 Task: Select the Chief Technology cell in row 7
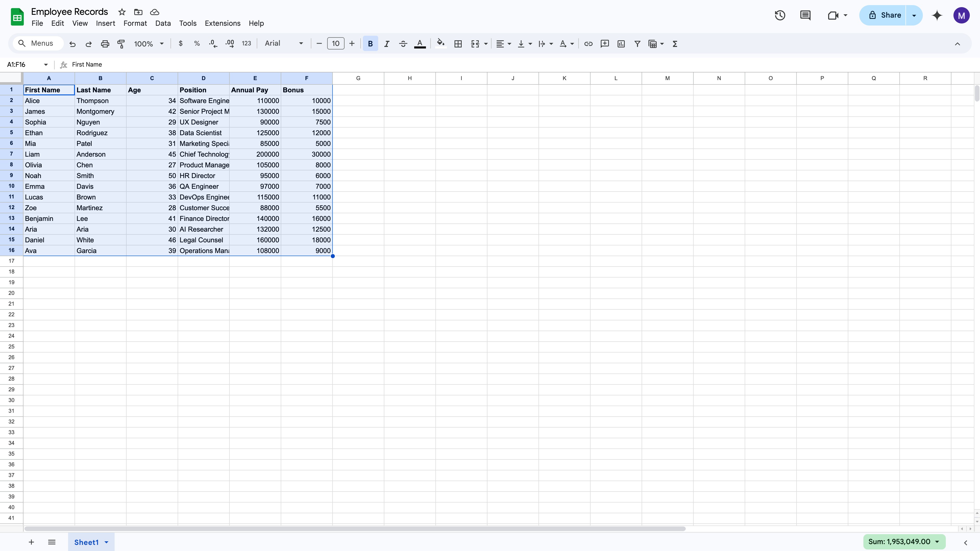point(204,154)
